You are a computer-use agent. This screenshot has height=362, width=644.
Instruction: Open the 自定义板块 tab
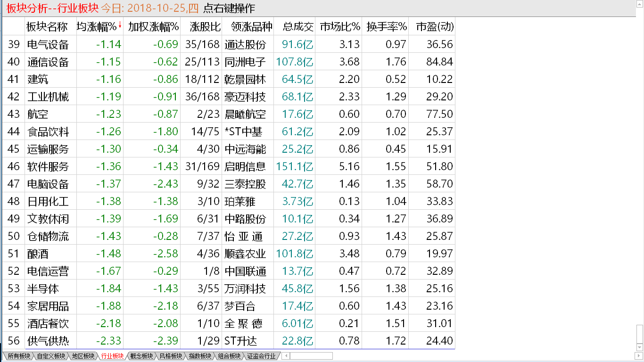(x=51, y=356)
